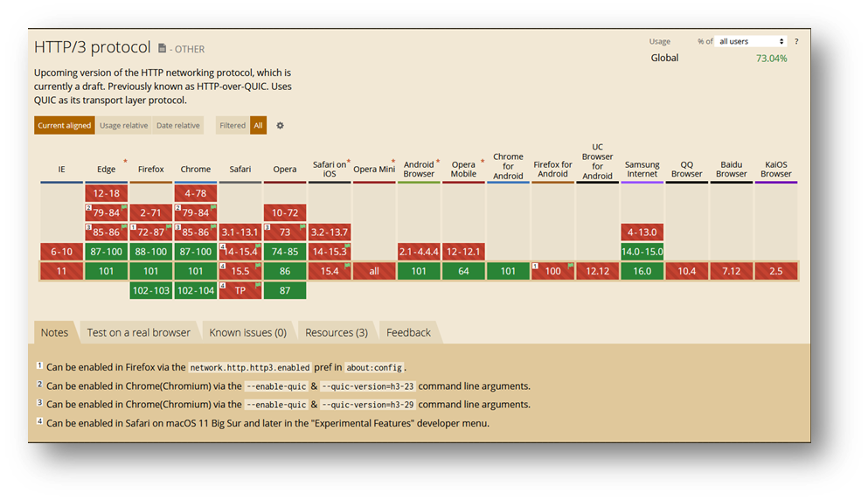Switch to Usage relative view
868x500 pixels.
click(x=123, y=126)
